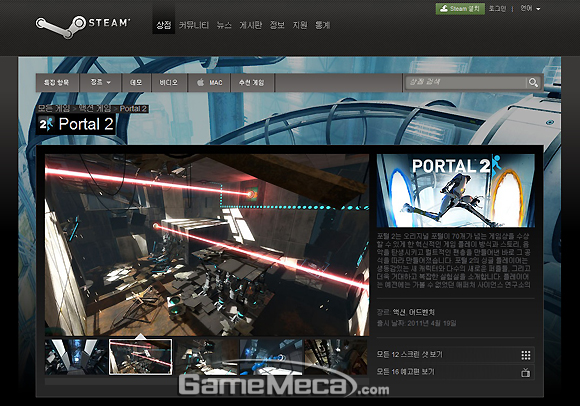Open the 지원 support tab
The image size is (580, 406).
click(300, 25)
